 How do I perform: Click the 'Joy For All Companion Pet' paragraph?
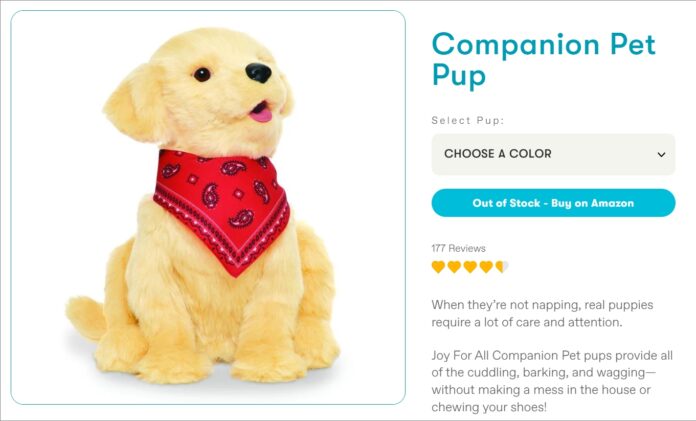point(552,381)
